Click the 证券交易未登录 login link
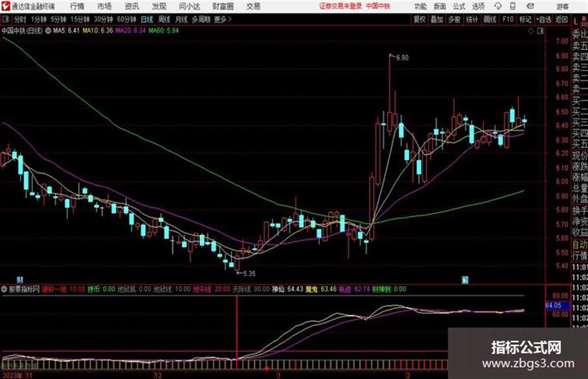 [340, 6]
